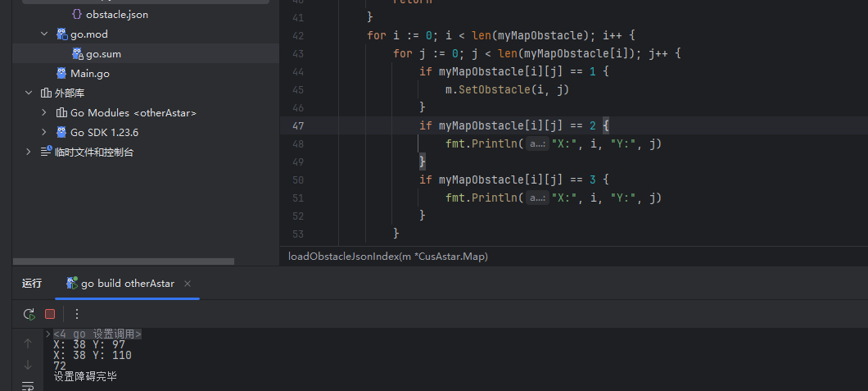This screenshot has height=391, width=868.
Task: Click myMapObstacle[i][j] == 3 condition
Action: click(x=518, y=180)
